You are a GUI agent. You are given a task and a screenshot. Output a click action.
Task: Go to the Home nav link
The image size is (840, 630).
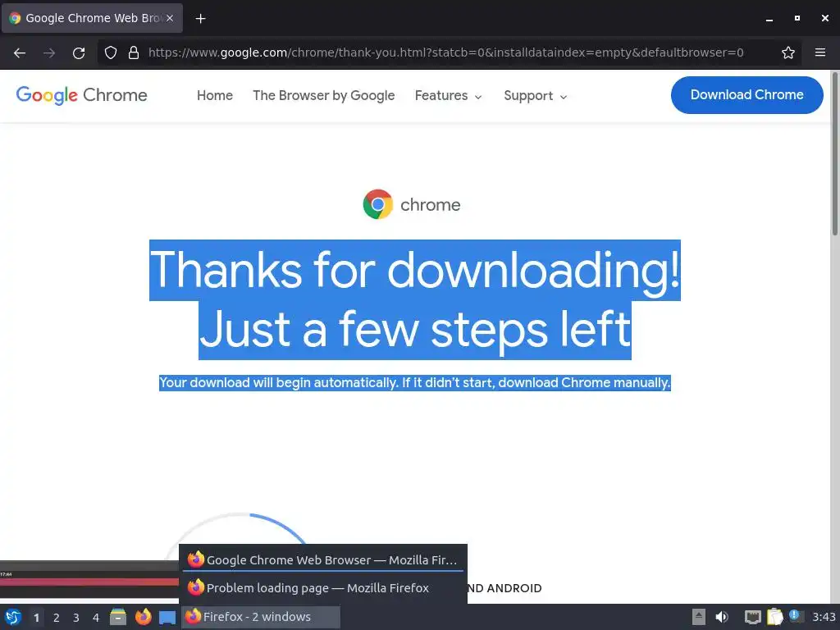[x=215, y=95]
